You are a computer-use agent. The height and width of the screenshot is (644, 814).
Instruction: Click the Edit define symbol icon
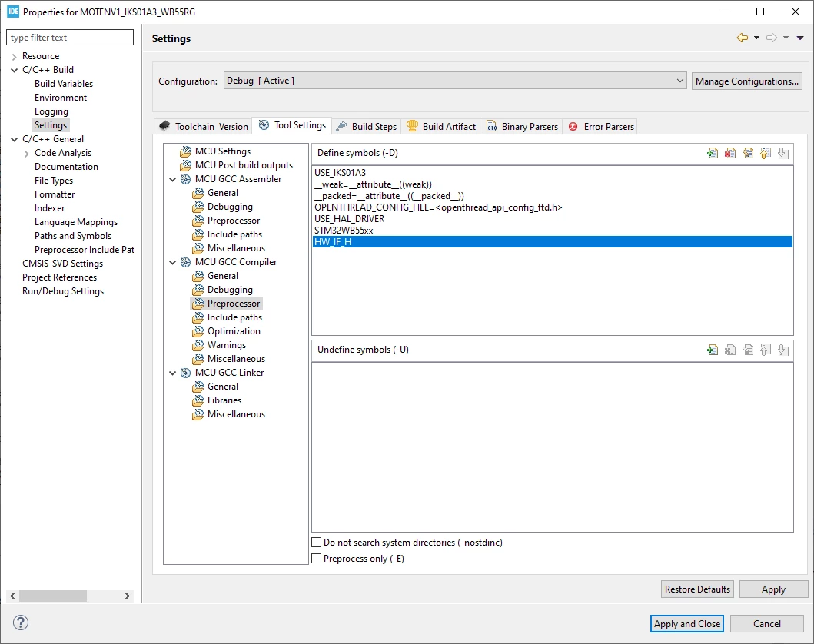(x=748, y=153)
